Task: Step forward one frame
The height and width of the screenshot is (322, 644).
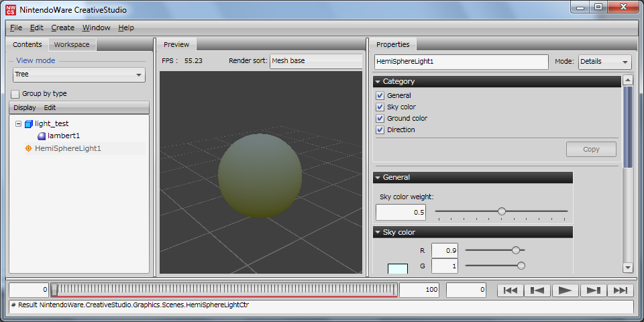Action: click(593, 290)
